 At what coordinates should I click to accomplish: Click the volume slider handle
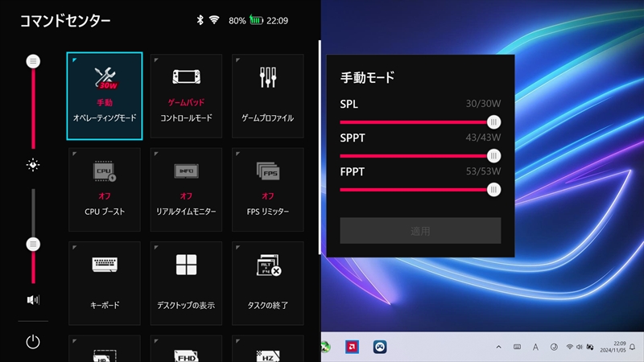pos(33,245)
